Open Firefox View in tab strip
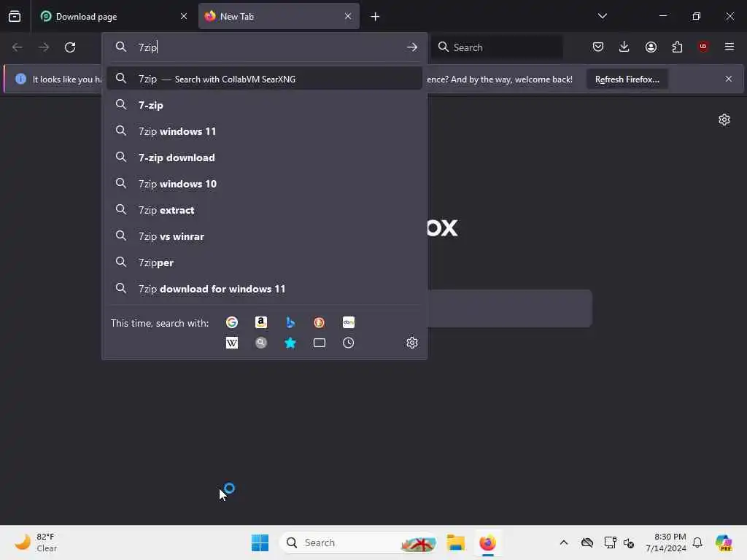Image resolution: width=747 pixels, height=560 pixels. coord(15,17)
